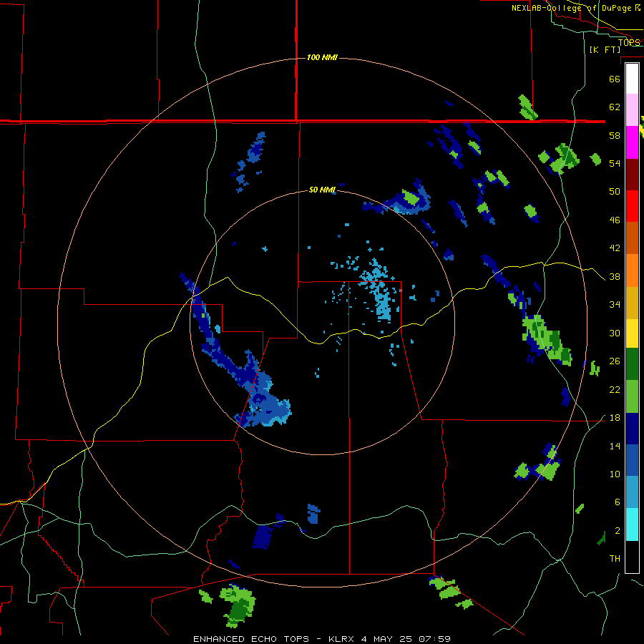Click the KLRX station identifier
The width and height of the screenshot is (644, 644).
pyautogui.click(x=341, y=639)
